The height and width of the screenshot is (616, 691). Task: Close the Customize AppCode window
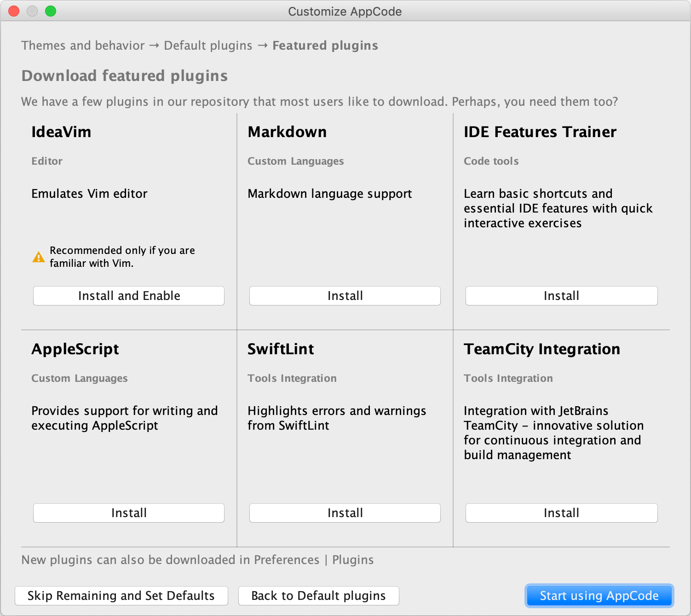coord(14,12)
